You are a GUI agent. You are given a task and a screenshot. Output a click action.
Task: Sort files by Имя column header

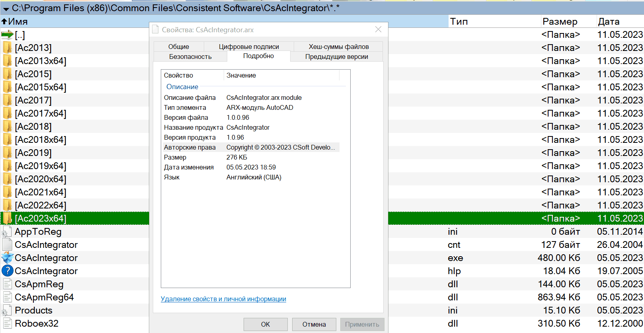pos(18,21)
